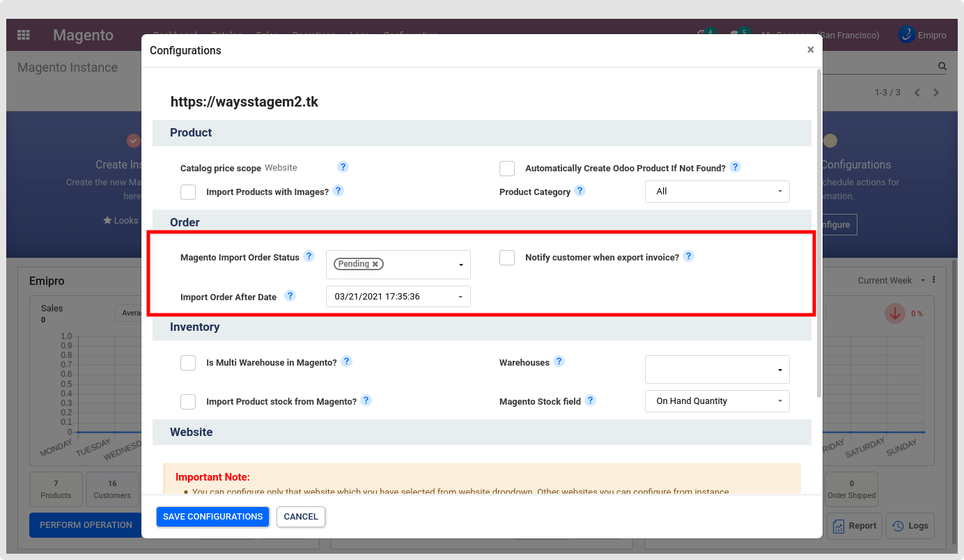The width and height of the screenshot is (964, 560).
Task: Click the red down-arrow trend icon
Action: [x=895, y=313]
